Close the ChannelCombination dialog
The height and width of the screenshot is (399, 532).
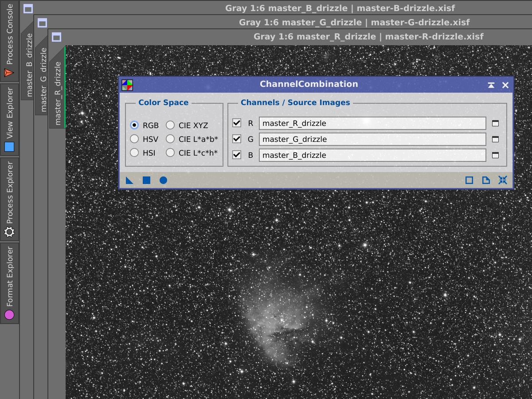[505, 85]
